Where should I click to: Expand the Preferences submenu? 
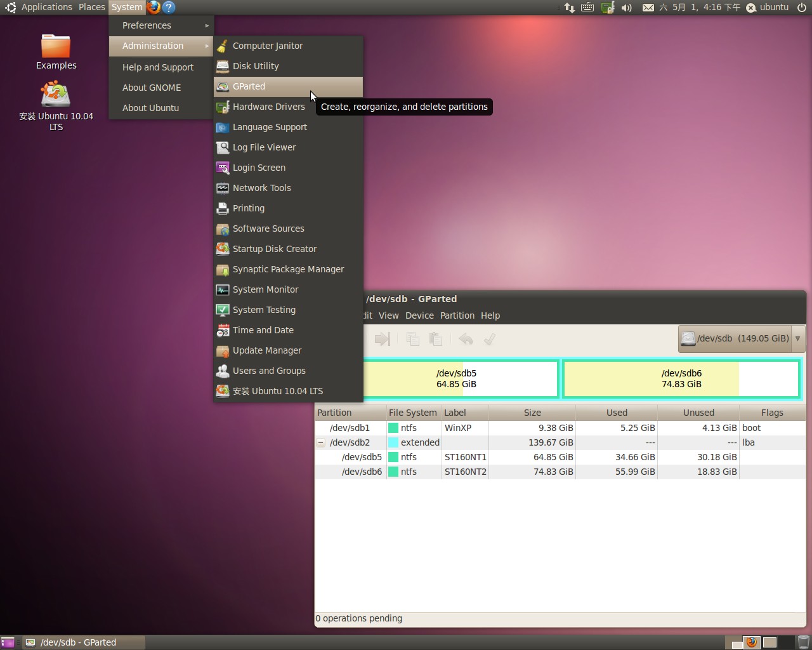(161, 25)
